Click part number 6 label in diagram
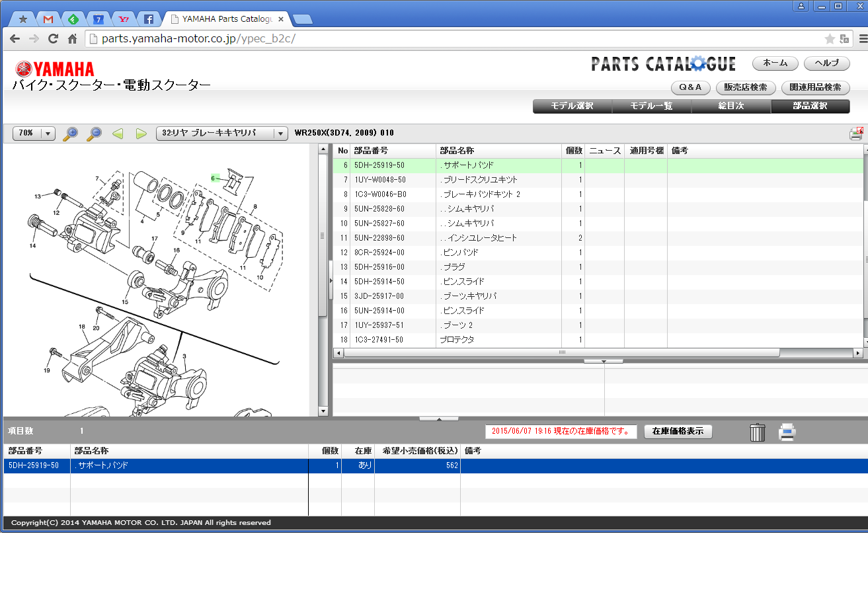Screen dimensions: 868x599 pos(214,178)
